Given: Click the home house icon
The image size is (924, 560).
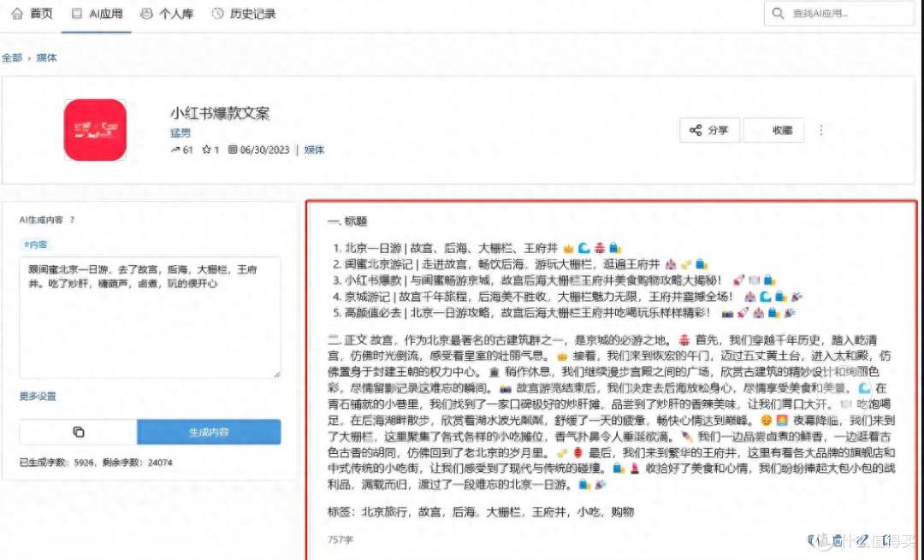Looking at the screenshot, I should pyautogui.click(x=18, y=13).
